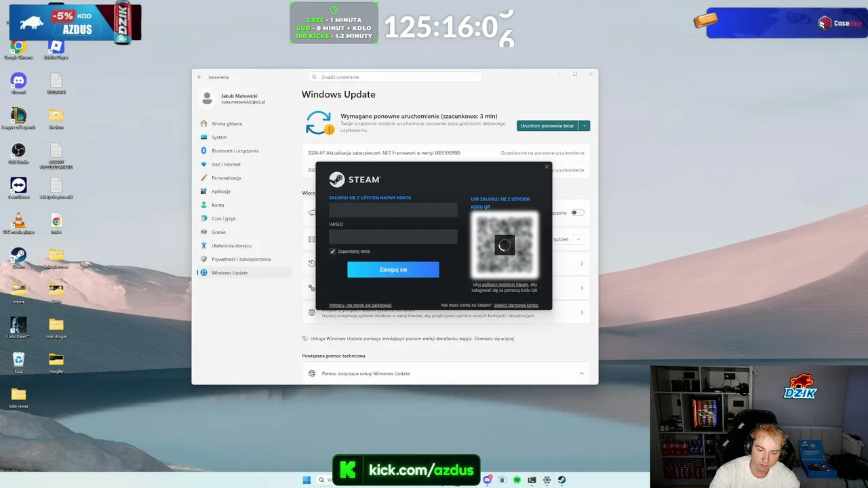
Task: Select Sieć i Internet in sidebar
Action: [244, 165]
